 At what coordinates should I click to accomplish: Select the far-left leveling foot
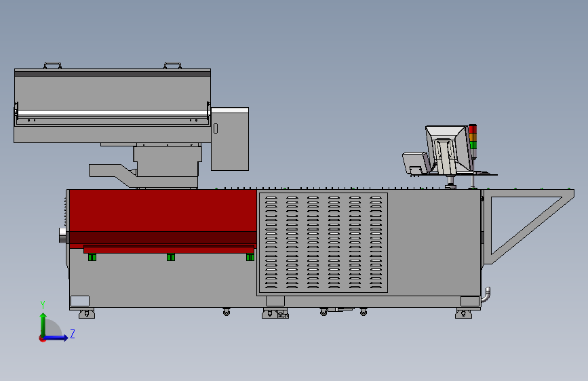pyautogui.click(x=87, y=313)
